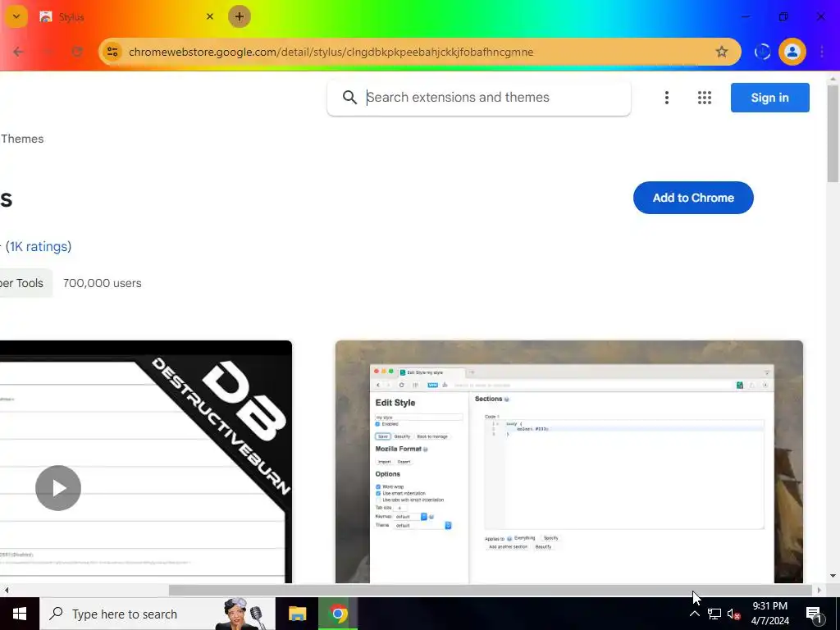
Task: Click the horizontal scrollbar thumb
Action: coord(491,590)
